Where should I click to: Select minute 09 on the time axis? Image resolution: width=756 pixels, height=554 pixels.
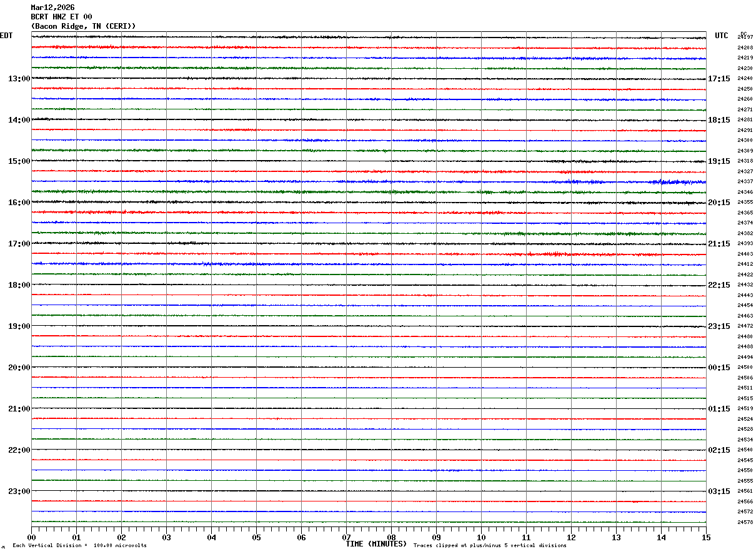click(436, 537)
